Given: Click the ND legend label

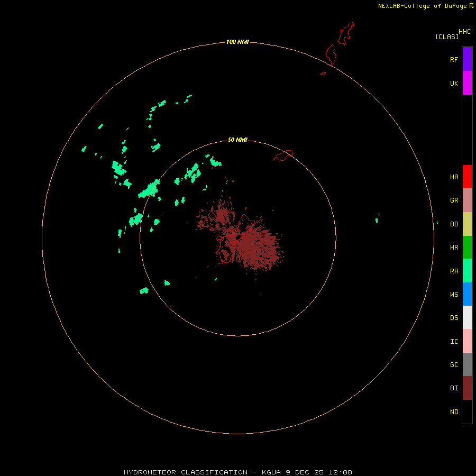Looking at the screenshot, I should (454, 411).
